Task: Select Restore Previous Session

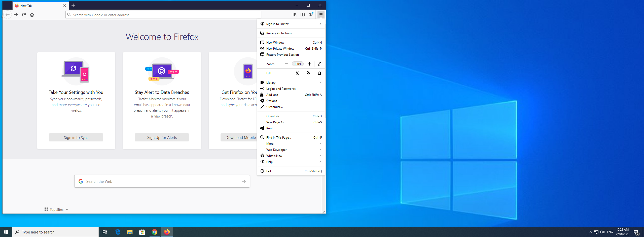Action: click(291, 54)
